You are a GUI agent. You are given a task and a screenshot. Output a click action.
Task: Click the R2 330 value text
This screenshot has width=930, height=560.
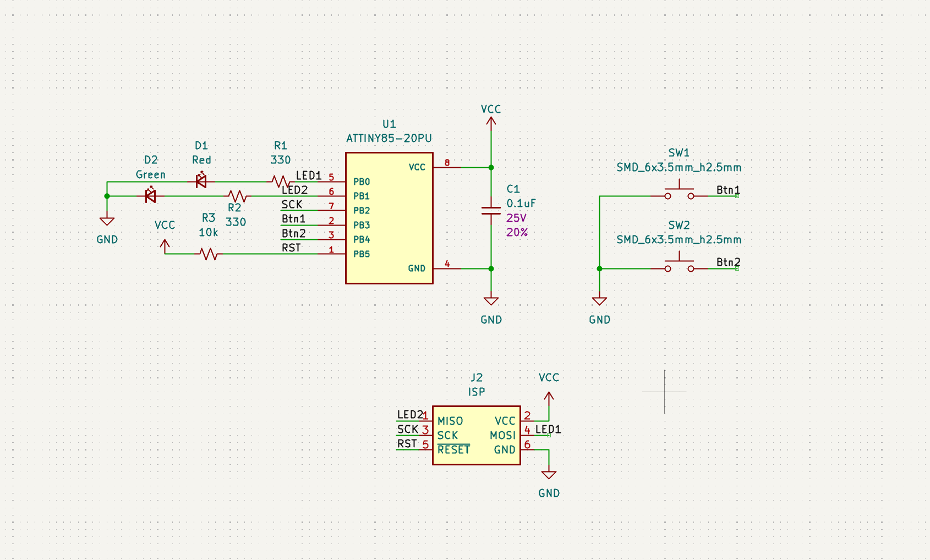(x=236, y=222)
